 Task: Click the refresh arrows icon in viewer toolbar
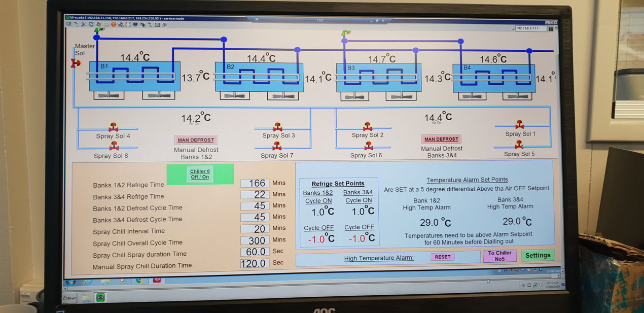click(91, 24)
